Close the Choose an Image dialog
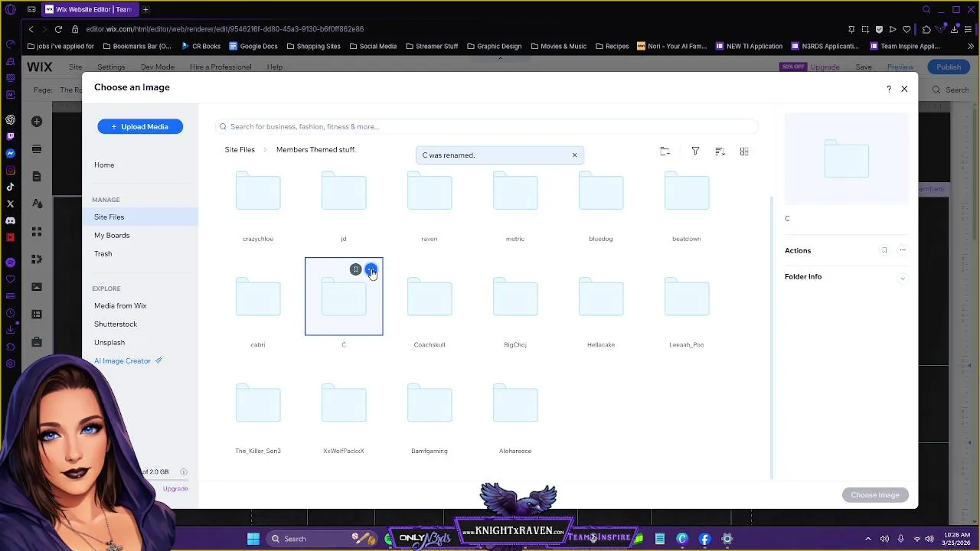 pos(904,89)
